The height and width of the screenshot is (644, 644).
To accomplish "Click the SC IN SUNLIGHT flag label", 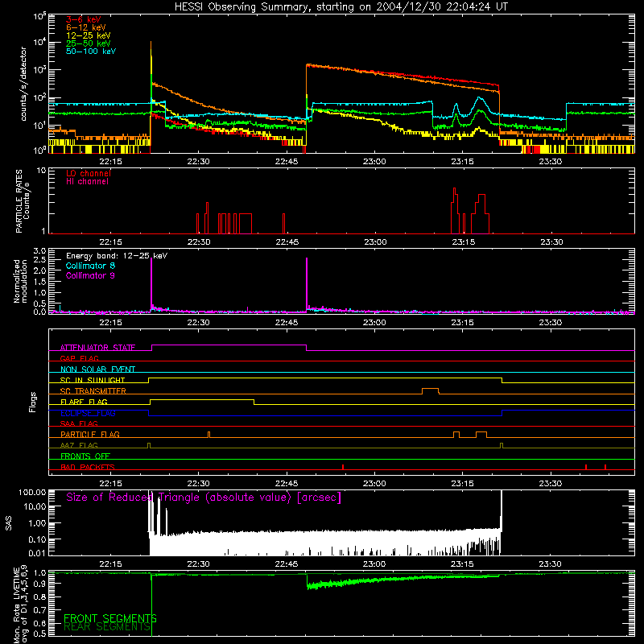I will pos(93,380).
